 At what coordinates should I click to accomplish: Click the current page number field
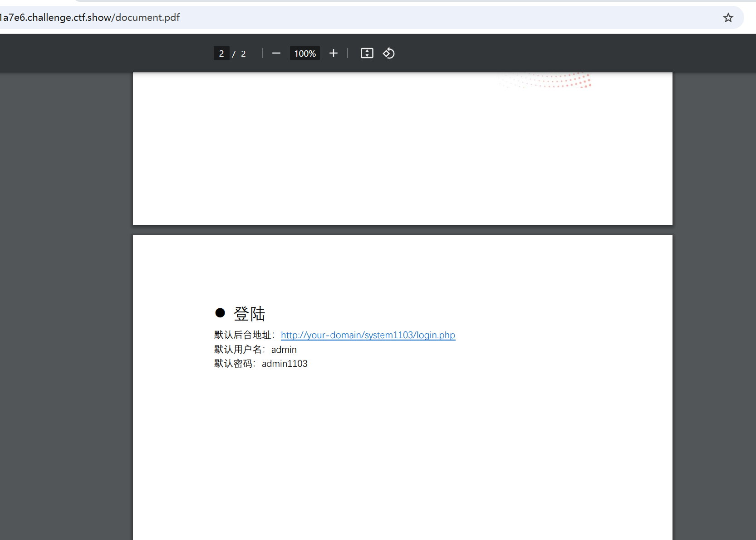(x=221, y=54)
